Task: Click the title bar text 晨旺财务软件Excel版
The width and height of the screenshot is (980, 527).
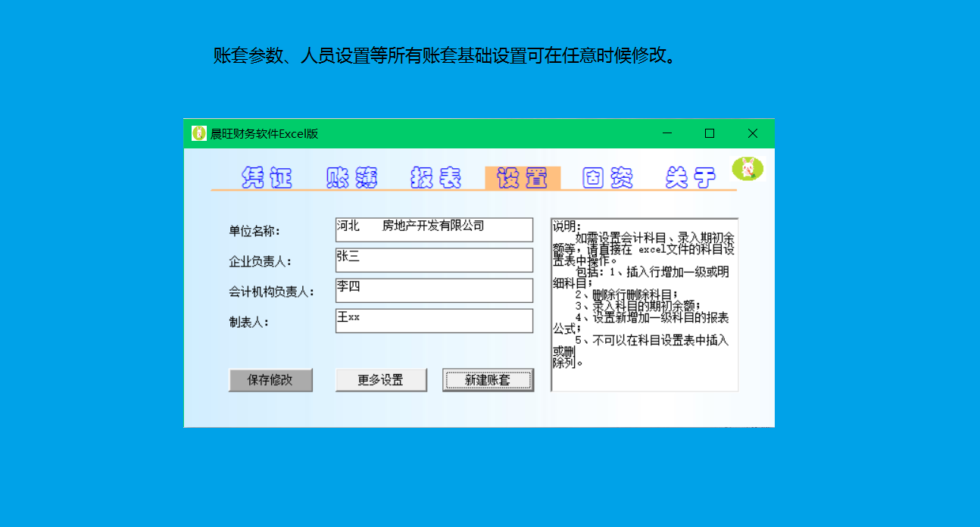Action: coord(264,134)
